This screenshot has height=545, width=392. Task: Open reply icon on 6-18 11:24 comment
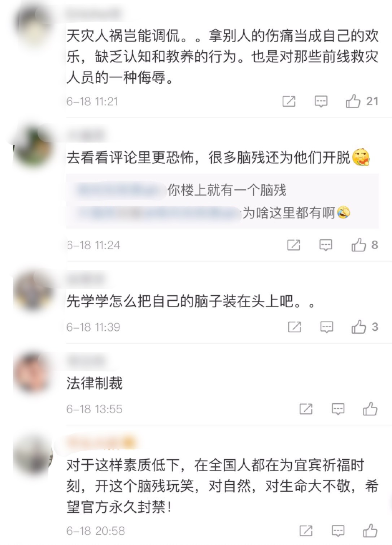tap(326, 245)
